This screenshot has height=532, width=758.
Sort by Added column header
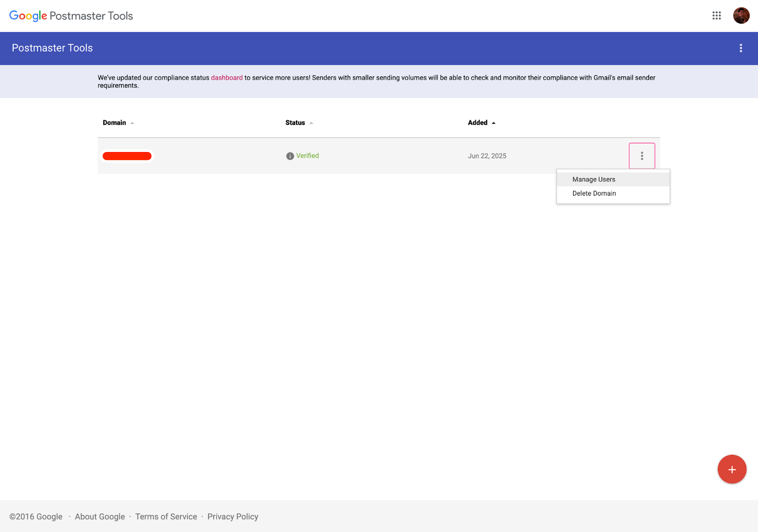(481, 123)
